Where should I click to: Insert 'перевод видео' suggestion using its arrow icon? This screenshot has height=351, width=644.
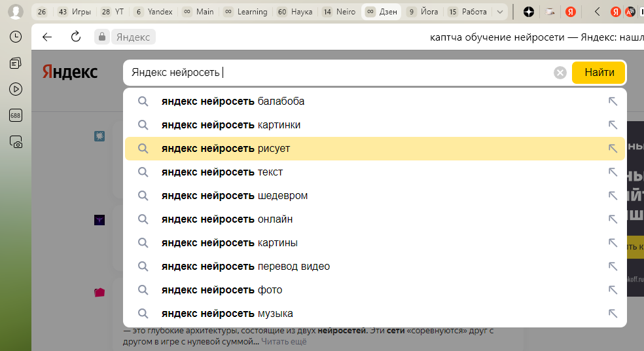613,267
